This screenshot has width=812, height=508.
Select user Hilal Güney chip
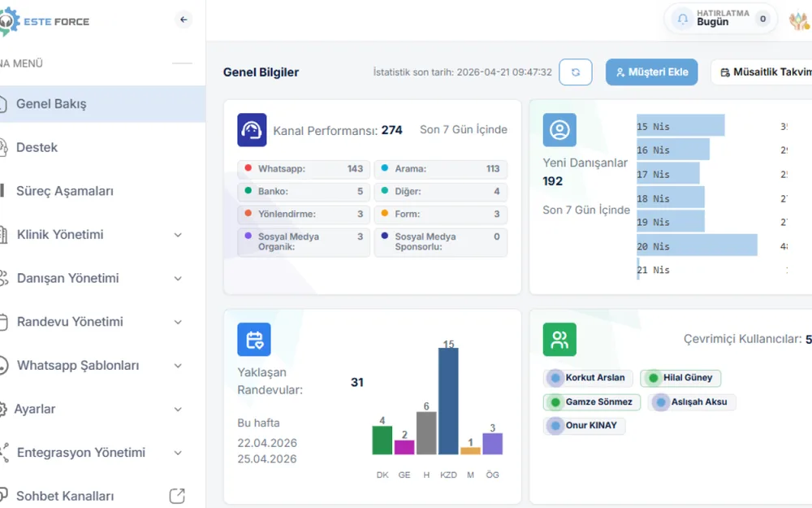click(680, 378)
